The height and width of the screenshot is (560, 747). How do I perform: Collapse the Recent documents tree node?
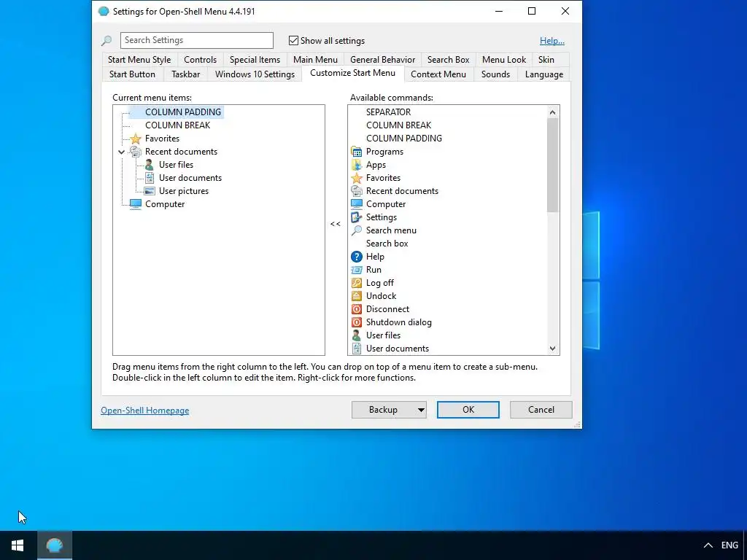tap(122, 152)
